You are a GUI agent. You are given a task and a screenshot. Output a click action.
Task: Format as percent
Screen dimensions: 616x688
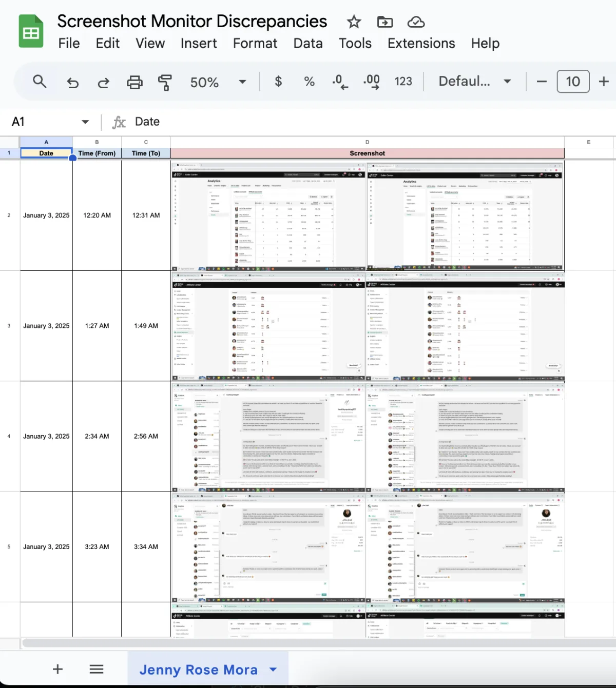[309, 82]
